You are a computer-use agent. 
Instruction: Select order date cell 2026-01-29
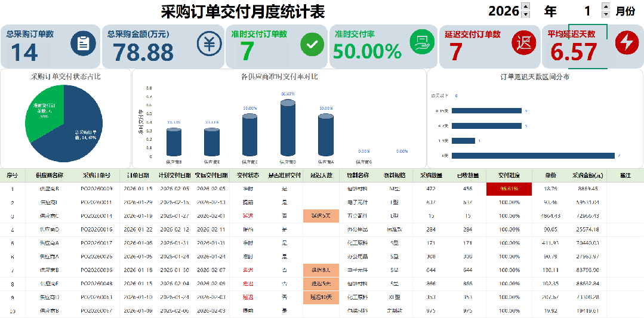coord(138,203)
